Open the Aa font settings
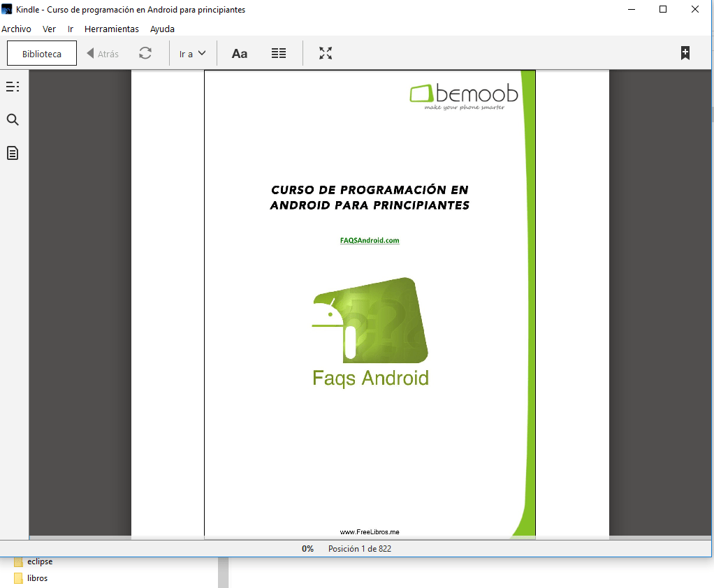Viewport: 714px width, 588px height. tap(240, 54)
